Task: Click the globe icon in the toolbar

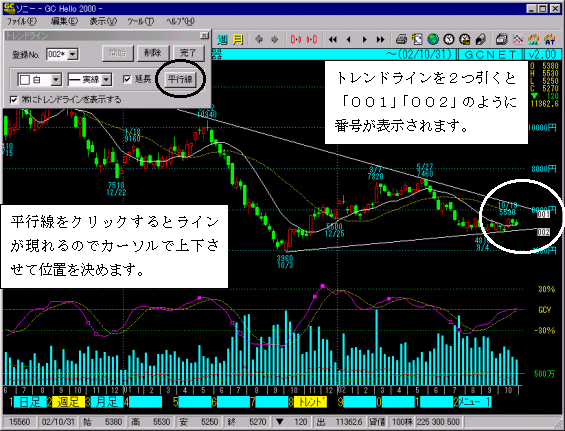Action: click(x=433, y=39)
